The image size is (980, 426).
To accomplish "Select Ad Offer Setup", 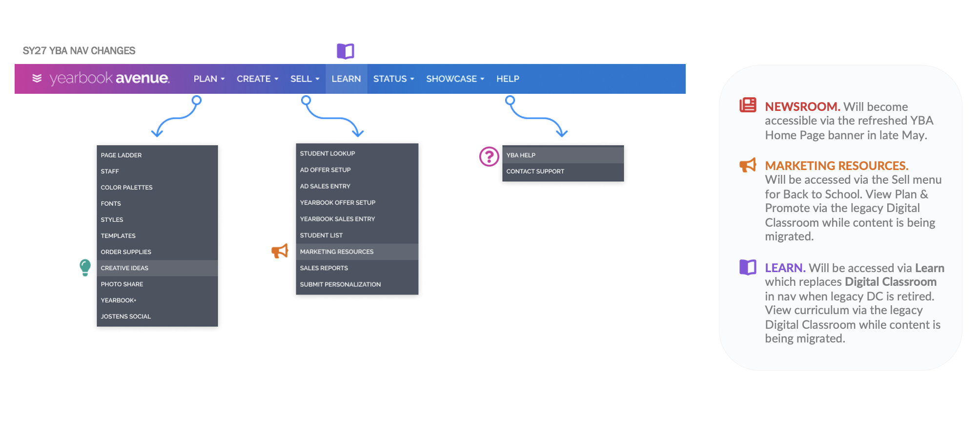I will [357, 170].
